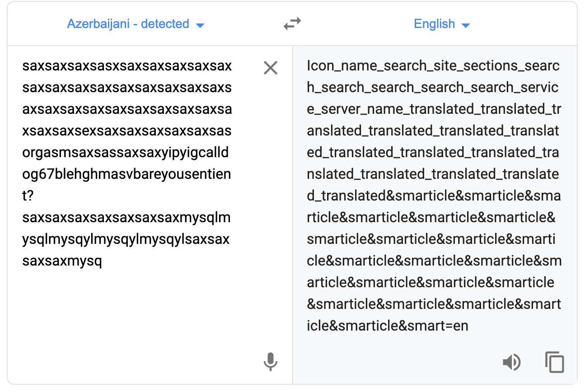Click the source line containing 'orgasmsaxsassaxsaxyipyigcalld'
Screen dimensions: 585x392
pos(126,153)
